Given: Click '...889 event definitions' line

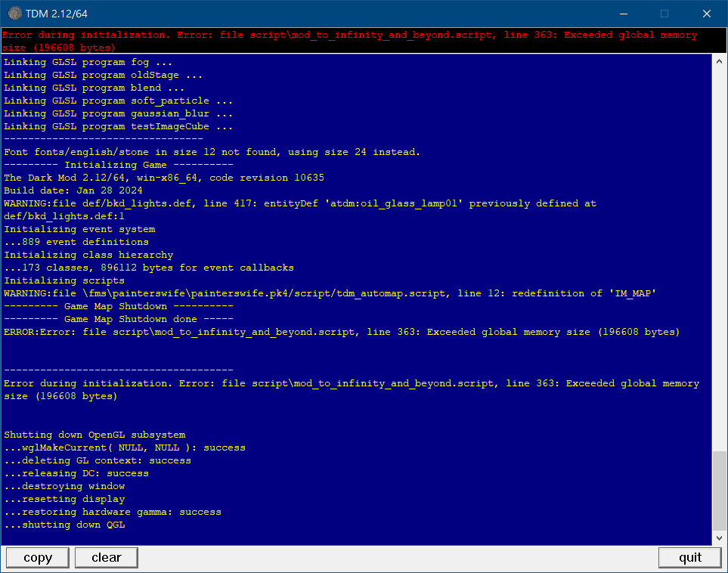Looking at the screenshot, I should point(76,242).
